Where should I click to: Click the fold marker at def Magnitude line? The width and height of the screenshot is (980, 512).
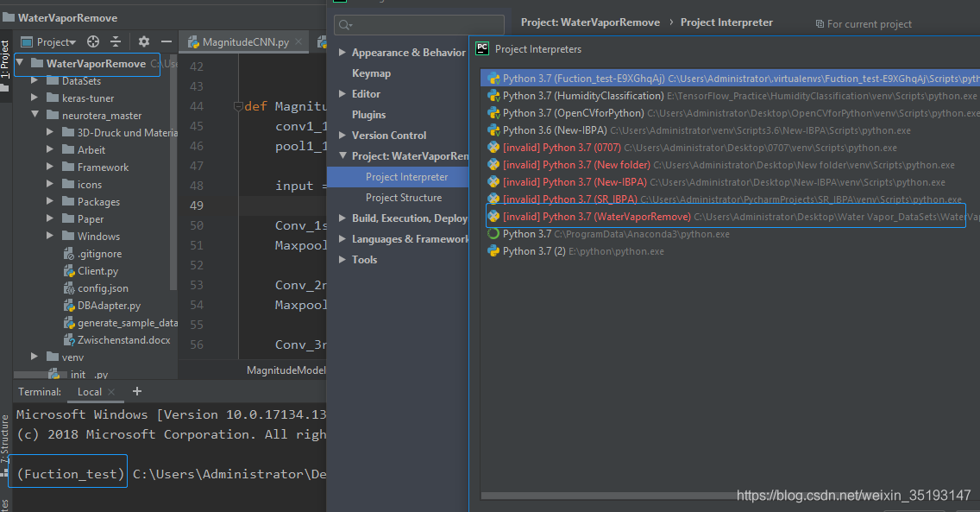[237, 106]
